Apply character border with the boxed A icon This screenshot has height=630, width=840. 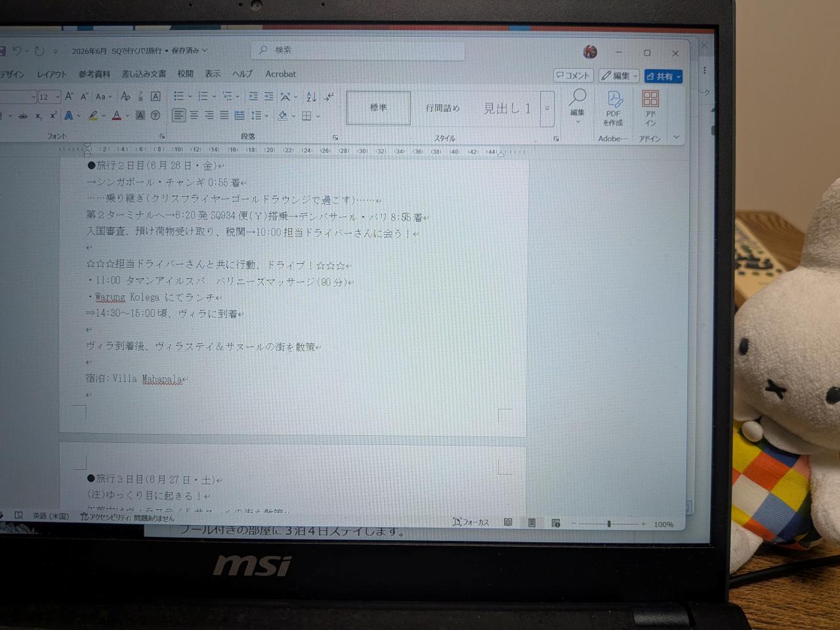(156, 96)
